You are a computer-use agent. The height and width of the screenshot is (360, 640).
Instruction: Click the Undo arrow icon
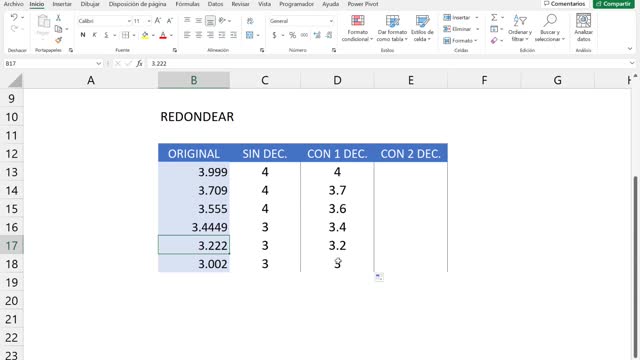tap(14, 18)
